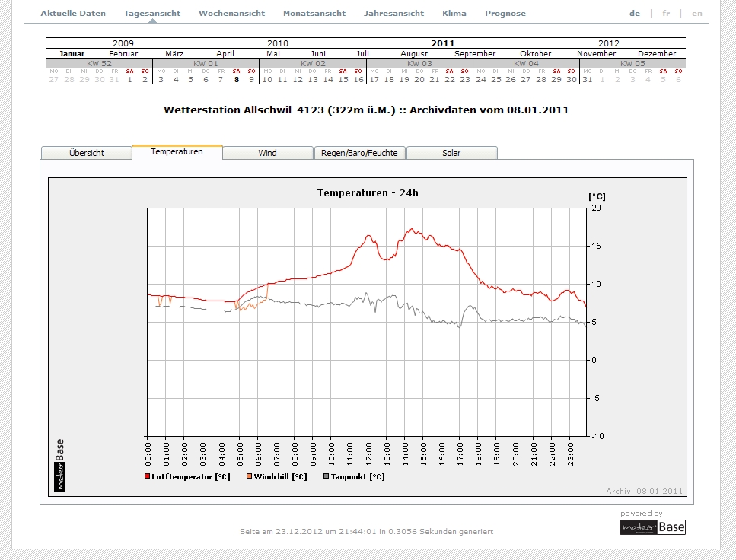Open calendar week KW 01
Viewport: 736px width, 560px height.
coord(206,63)
